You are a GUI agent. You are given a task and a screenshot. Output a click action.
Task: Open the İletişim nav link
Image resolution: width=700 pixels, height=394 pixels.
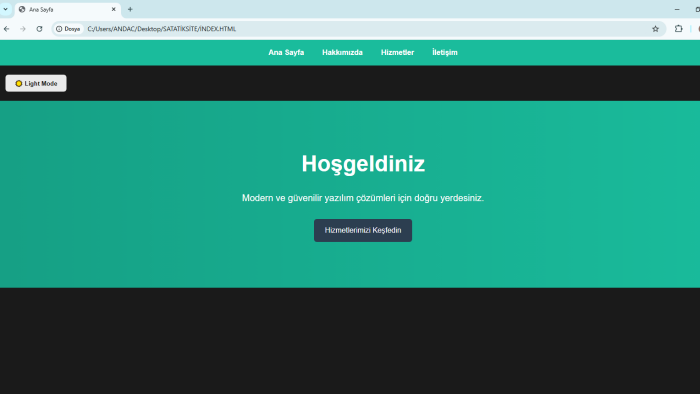(x=445, y=53)
